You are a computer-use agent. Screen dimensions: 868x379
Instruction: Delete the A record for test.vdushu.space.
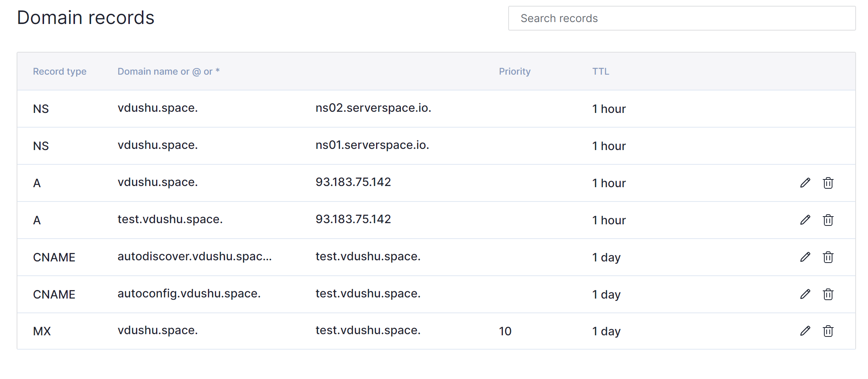[828, 220]
